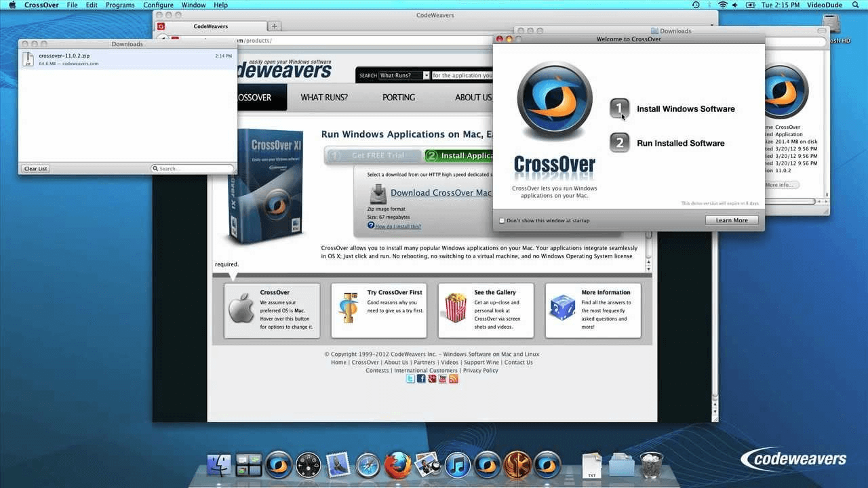Click the Videos footer link

pos(450,363)
